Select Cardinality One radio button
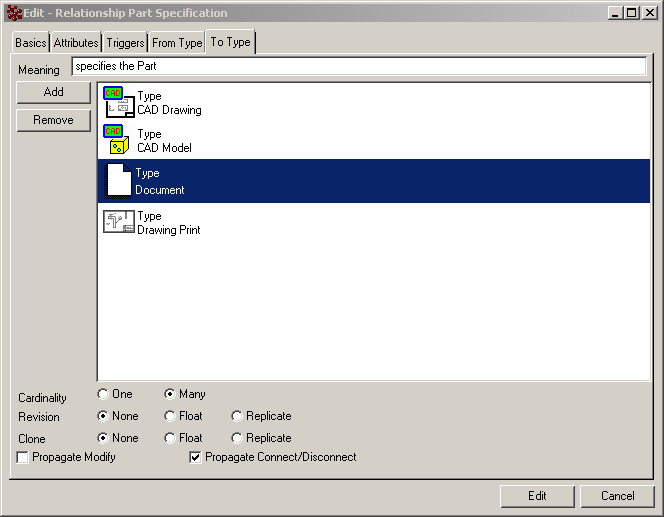Screen dimensions: 664x517 [x=103, y=394]
